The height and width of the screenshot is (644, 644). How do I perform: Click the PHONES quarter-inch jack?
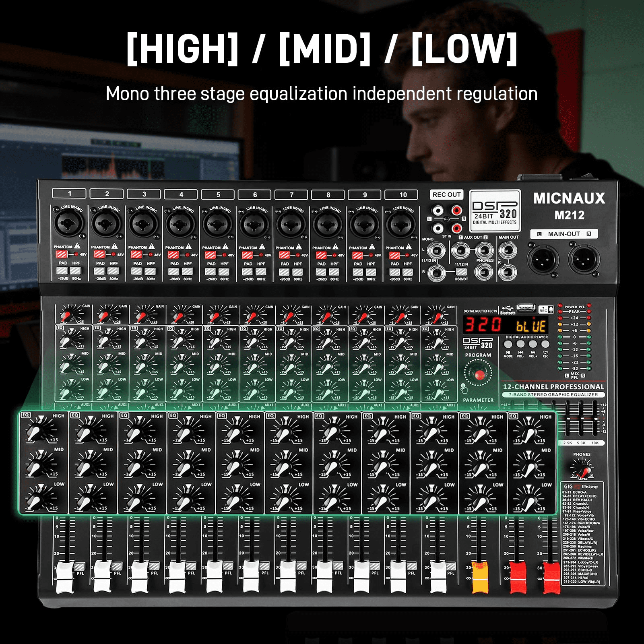pos(484,272)
